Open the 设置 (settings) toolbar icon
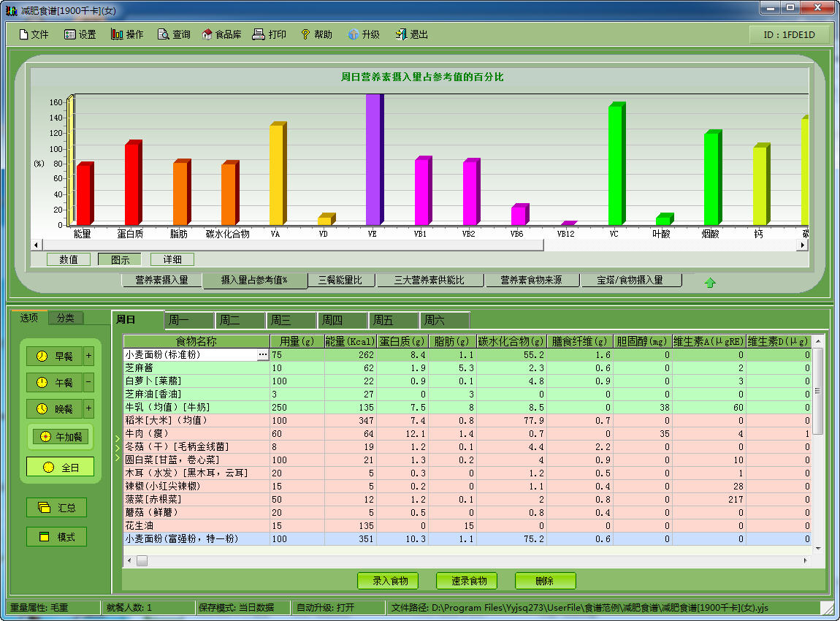This screenshot has width=840, height=621. pos(80,34)
